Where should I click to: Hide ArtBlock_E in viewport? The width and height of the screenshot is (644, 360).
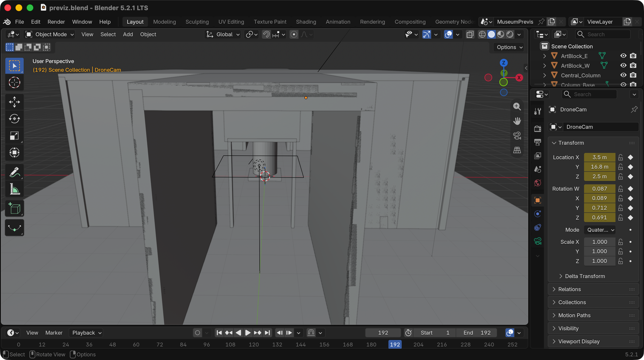coord(623,56)
